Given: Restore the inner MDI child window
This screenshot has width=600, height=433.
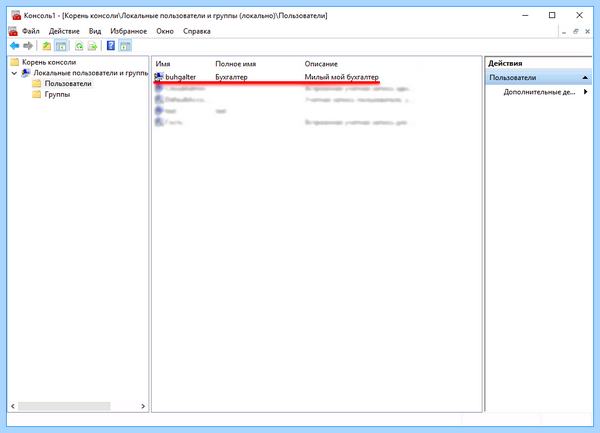Looking at the screenshot, I should tap(576, 31).
